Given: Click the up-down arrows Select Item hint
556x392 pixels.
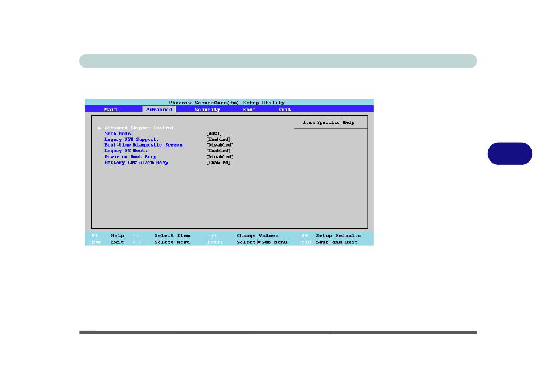Looking at the screenshot, I should click(x=161, y=236).
